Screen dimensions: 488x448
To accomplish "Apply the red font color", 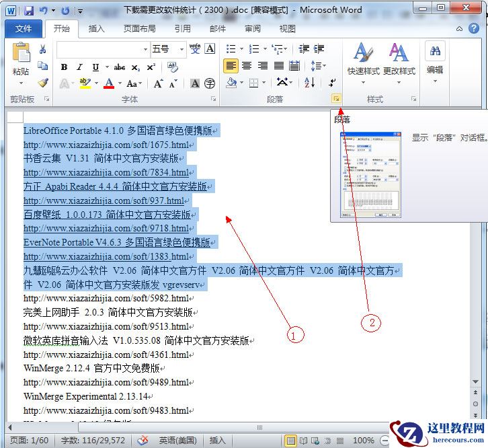I will tap(109, 83).
